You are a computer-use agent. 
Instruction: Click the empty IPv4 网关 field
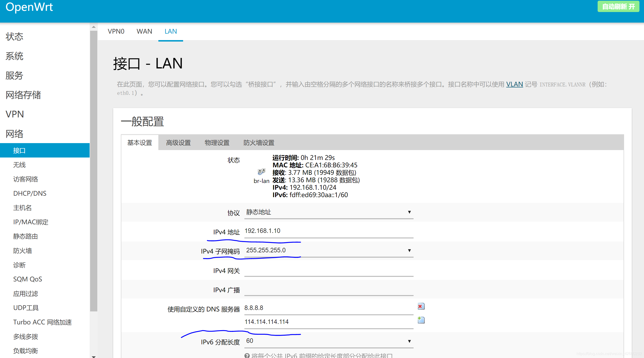(x=329, y=270)
